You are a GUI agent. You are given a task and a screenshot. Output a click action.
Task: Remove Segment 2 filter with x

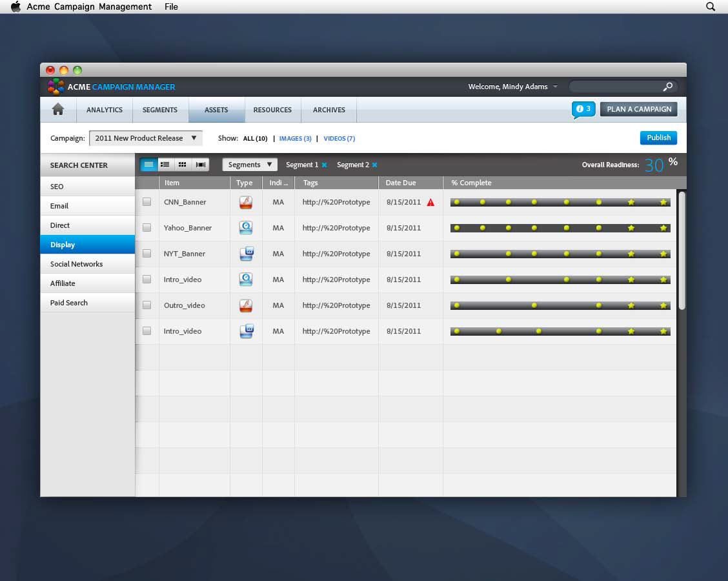click(375, 165)
